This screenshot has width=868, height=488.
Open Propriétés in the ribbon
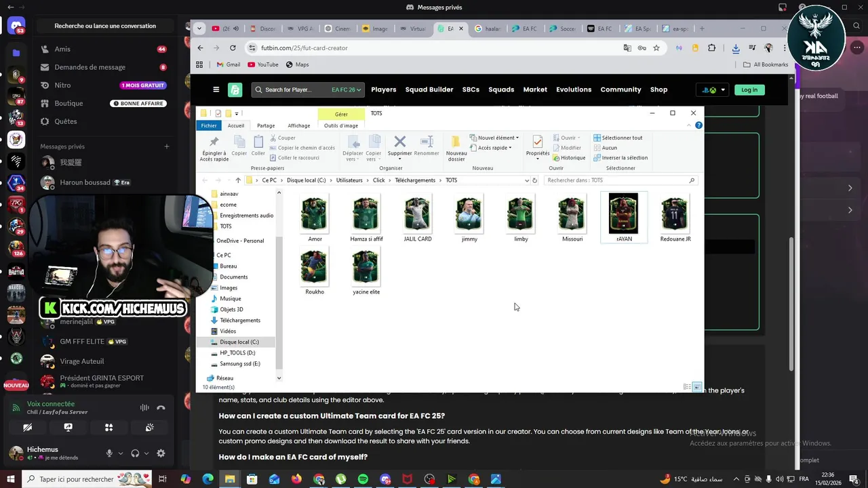coord(537,146)
